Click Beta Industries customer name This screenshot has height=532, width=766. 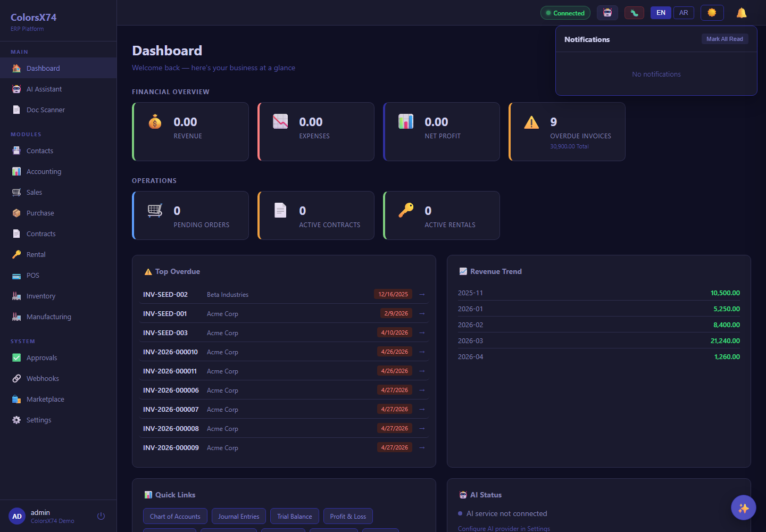click(x=228, y=294)
